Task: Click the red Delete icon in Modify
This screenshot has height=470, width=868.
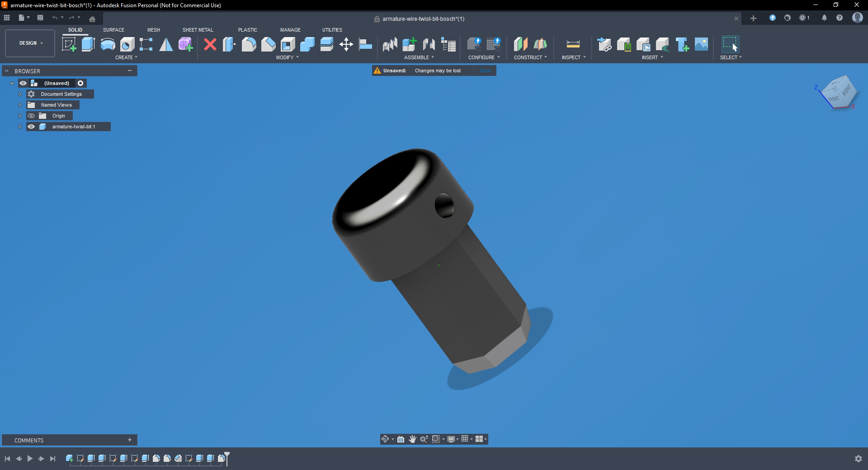Action: tap(210, 44)
